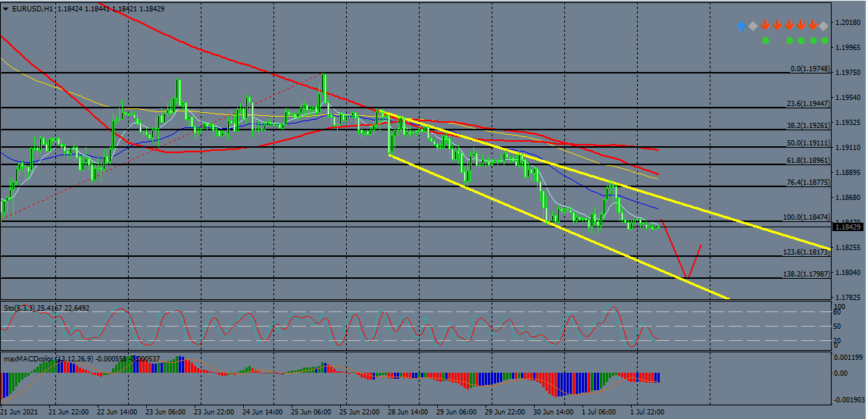This screenshot has height=419, width=868.
Task: Click the rightmost gray diamond signal icon
Action: click(824, 26)
